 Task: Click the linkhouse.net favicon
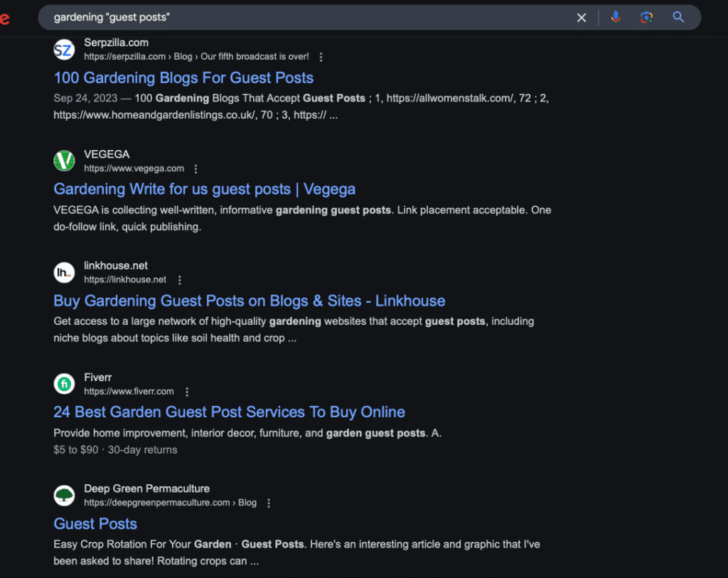point(64,272)
